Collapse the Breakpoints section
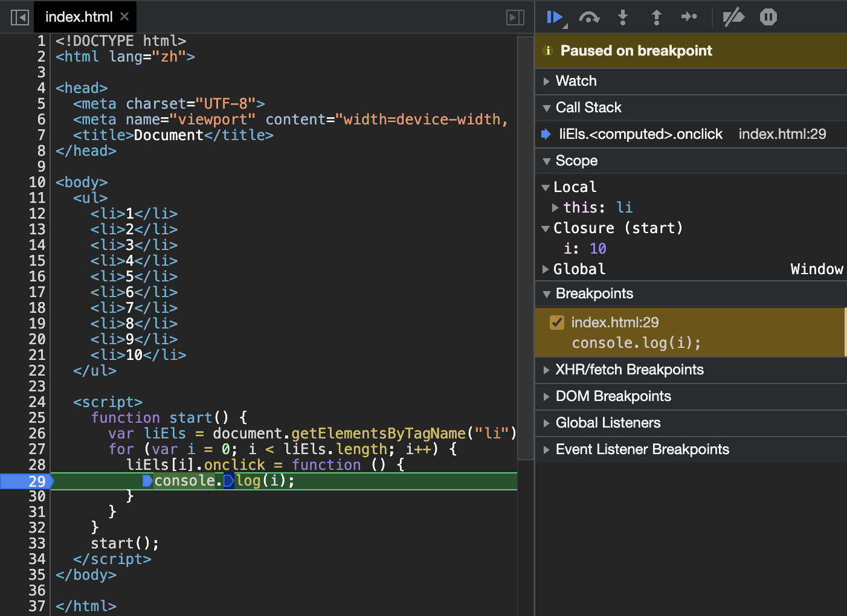Viewport: 847px width, 616px height. [546, 294]
